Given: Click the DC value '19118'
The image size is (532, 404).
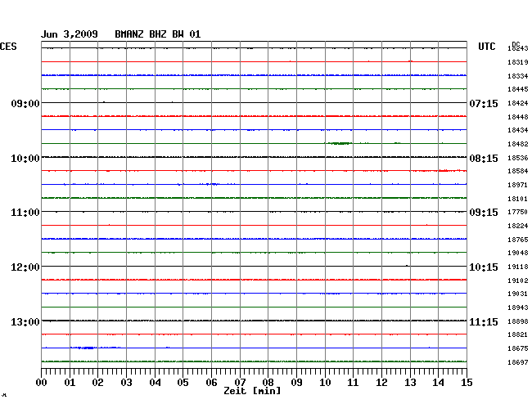Looking at the screenshot, I should 518,267.
